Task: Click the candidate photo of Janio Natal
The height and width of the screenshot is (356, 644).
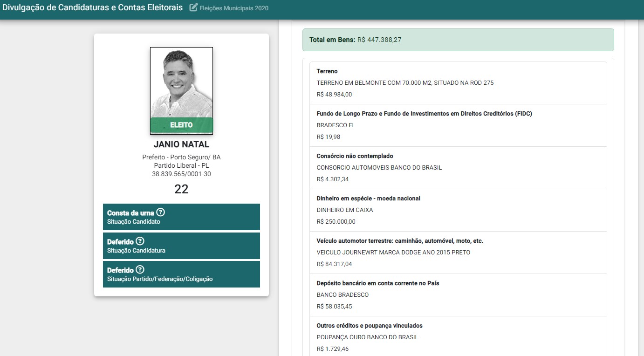Action: click(181, 84)
